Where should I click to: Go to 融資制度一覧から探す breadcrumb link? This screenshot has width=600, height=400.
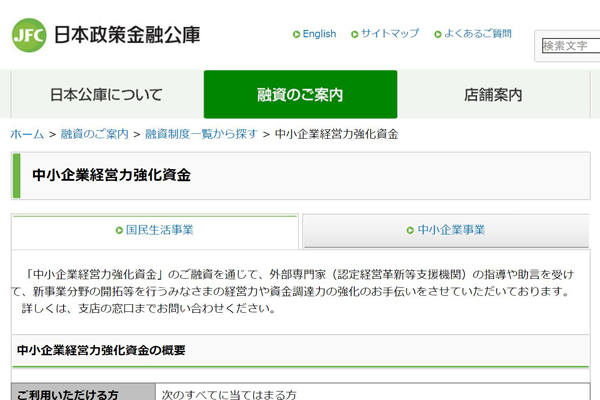tap(201, 134)
